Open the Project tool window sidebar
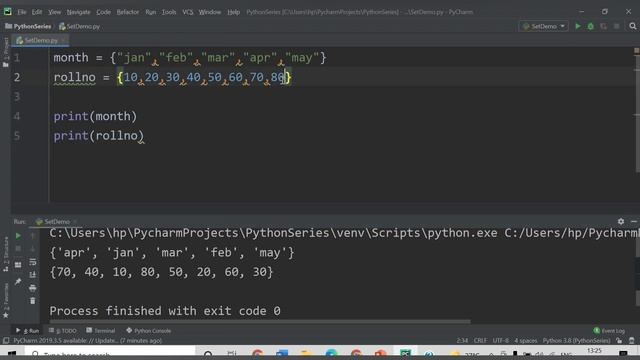 [x=6, y=52]
